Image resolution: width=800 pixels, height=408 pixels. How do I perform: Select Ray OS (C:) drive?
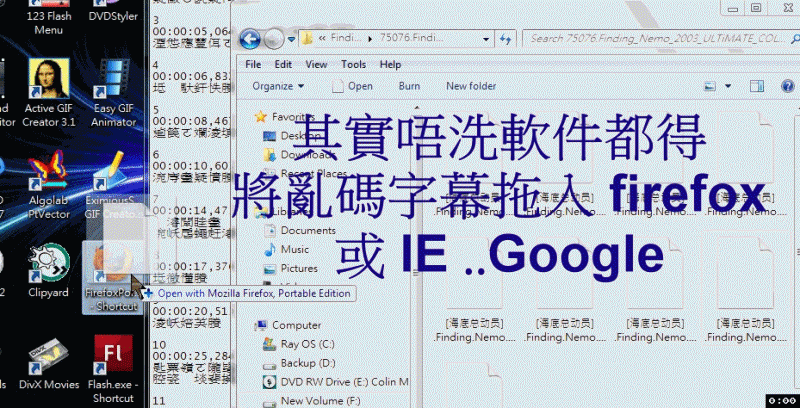tap(298, 344)
